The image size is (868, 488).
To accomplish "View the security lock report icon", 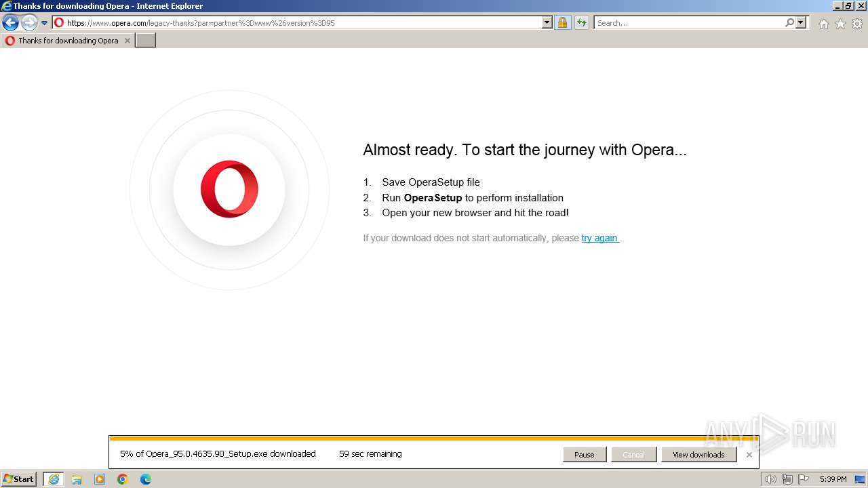I will click(562, 22).
